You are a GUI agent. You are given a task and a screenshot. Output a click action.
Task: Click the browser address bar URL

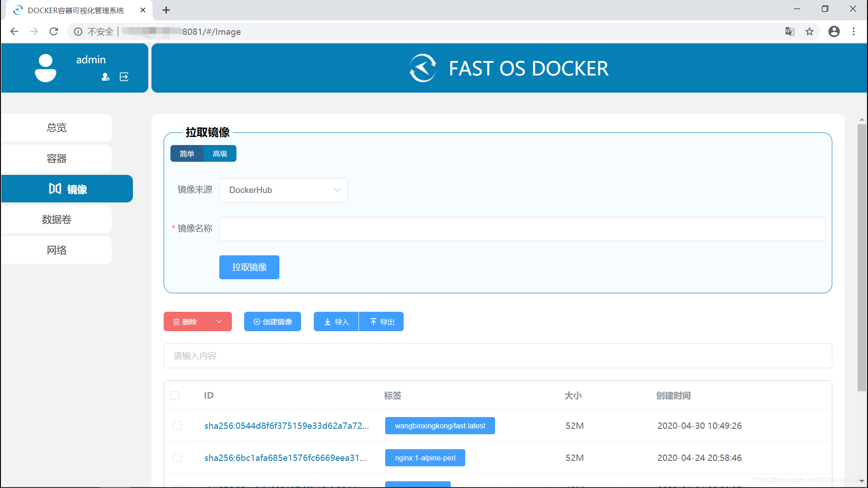(212, 32)
